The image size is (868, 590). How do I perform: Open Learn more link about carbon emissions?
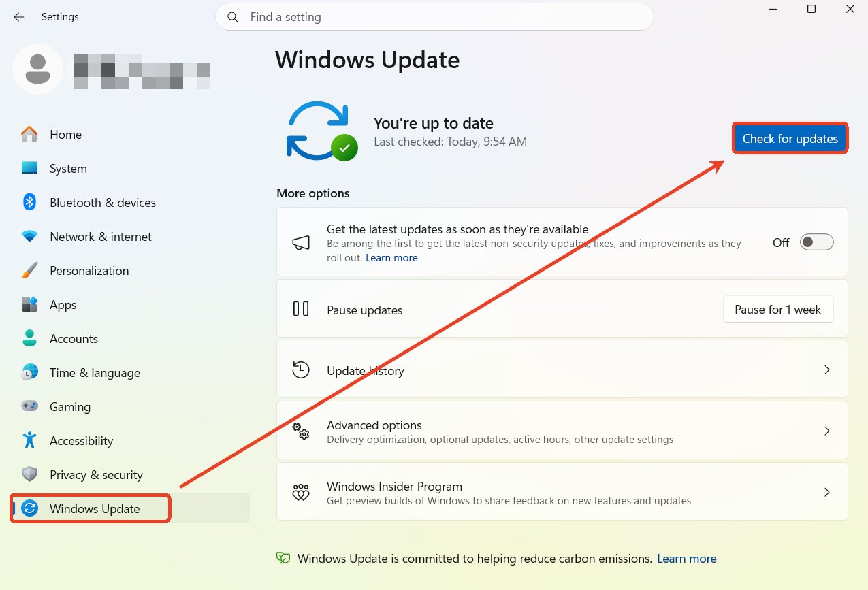coord(687,559)
